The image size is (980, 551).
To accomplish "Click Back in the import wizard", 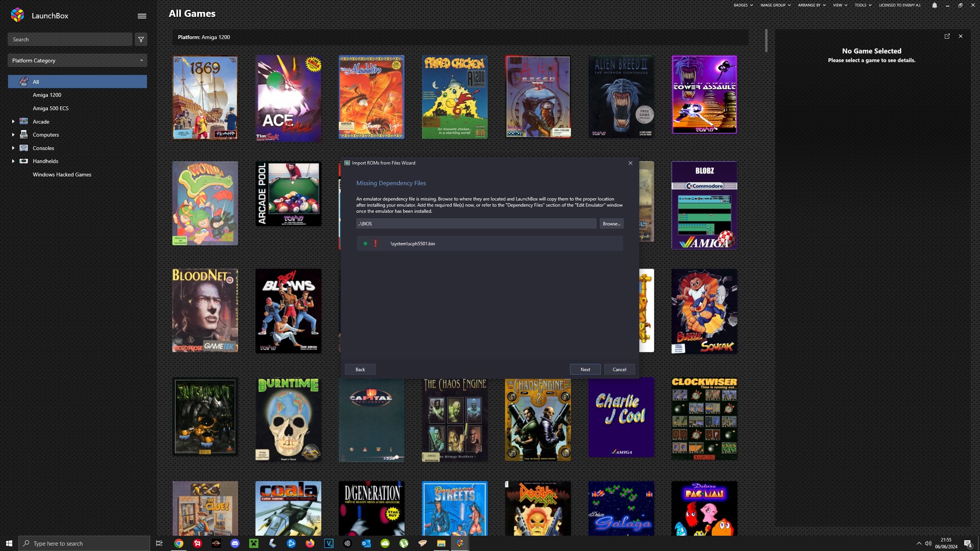I will [360, 369].
